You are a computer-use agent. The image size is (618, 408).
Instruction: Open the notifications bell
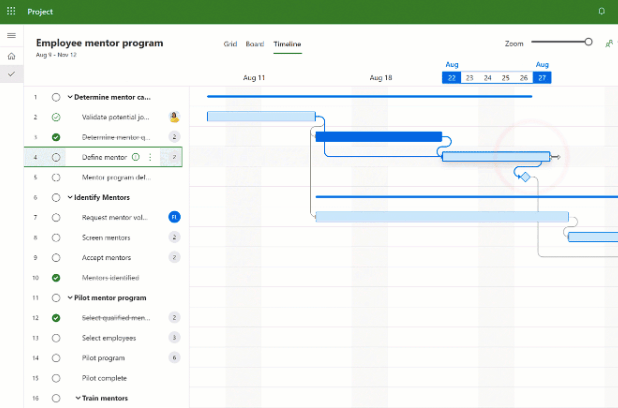601,10
